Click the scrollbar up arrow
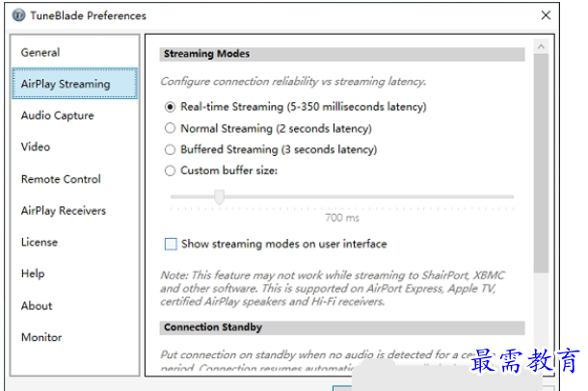588x391 pixels. click(x=541, y=46)
